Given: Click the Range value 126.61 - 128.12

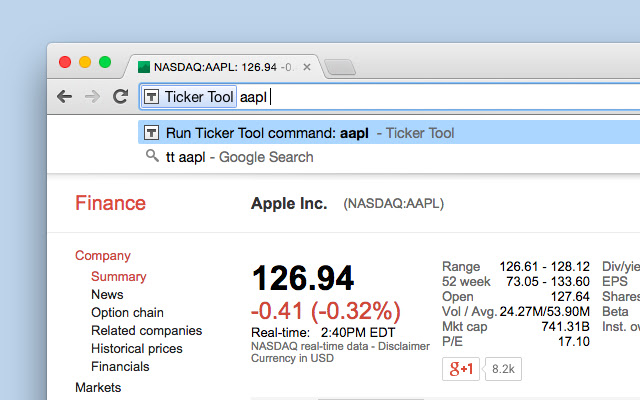Looking at the screenshot, I should coord(544,267).
